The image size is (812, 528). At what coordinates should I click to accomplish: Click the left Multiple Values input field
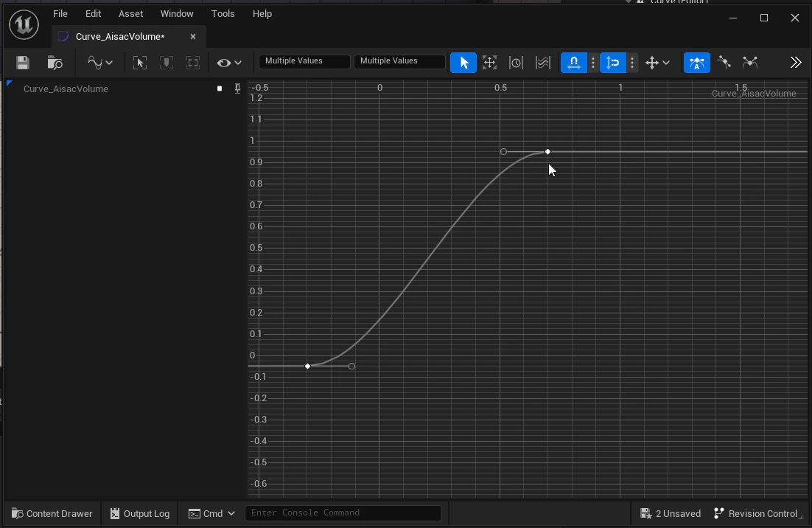click(x=304, y=61)
